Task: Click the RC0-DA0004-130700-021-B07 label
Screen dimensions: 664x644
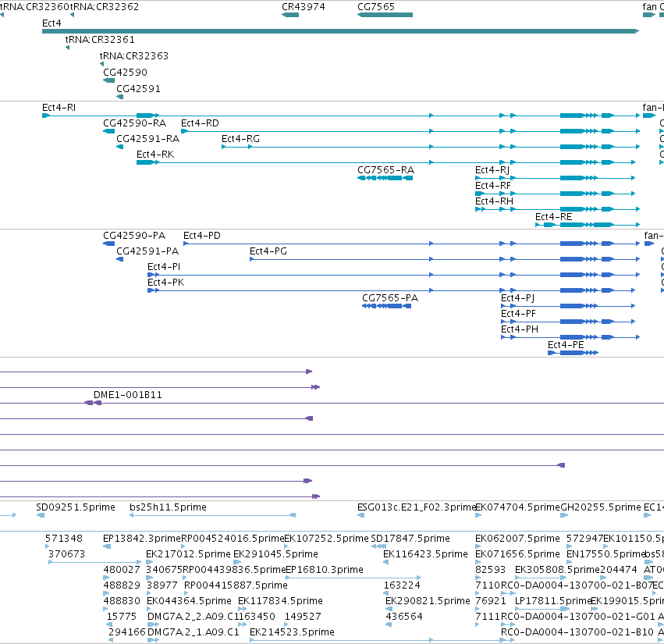Action: click(x=577, y=586)
